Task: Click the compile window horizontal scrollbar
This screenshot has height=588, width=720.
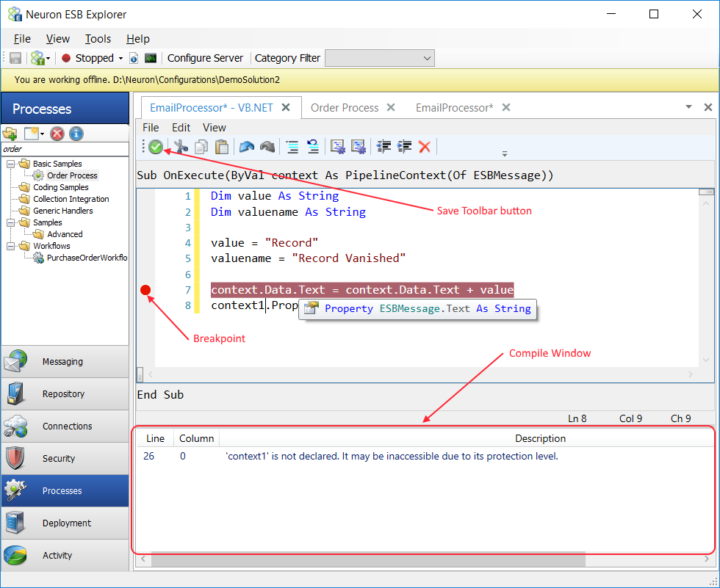Action: (368, 559)
